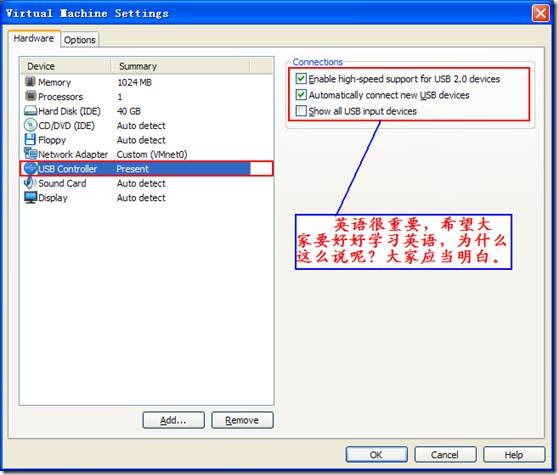Confirm settings with the OK button

tap(376, 454)
